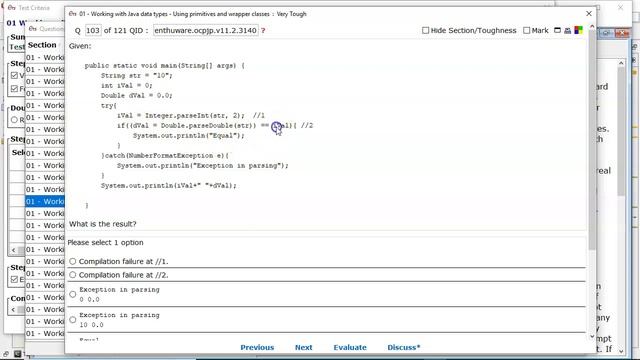Go to Previous question
Screen dimensions: 640x360
pyautogui.click(x=257, y=347)
